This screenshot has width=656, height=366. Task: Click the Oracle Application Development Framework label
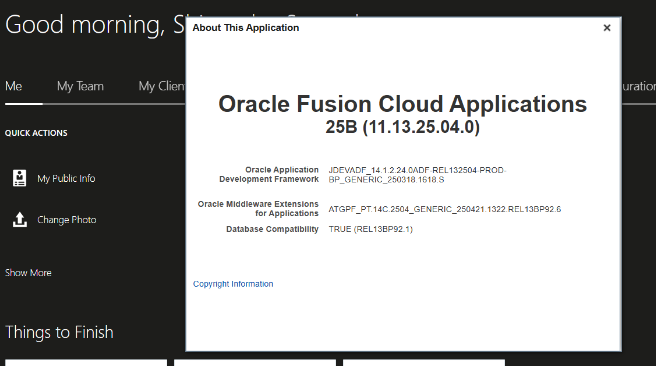pos(269,174)
